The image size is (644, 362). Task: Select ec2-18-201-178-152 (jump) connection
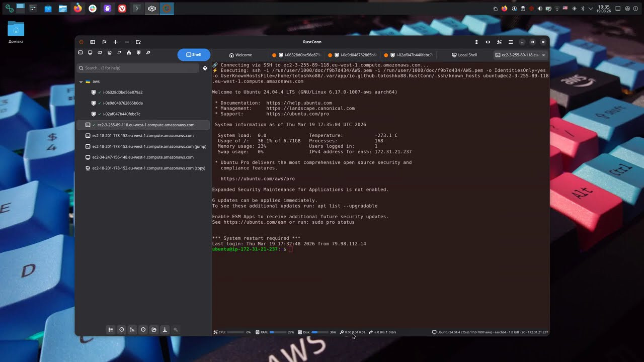tap(143, 146)
